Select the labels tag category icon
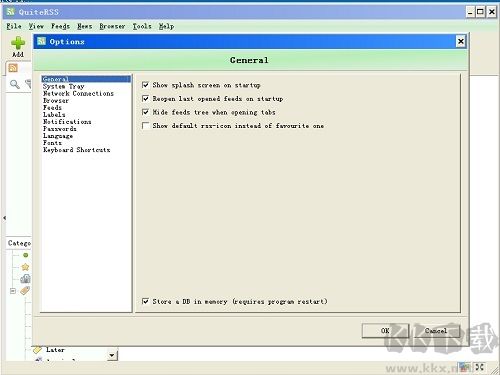Viewport: 500px width, 375px height. click(x=25, y=291)
